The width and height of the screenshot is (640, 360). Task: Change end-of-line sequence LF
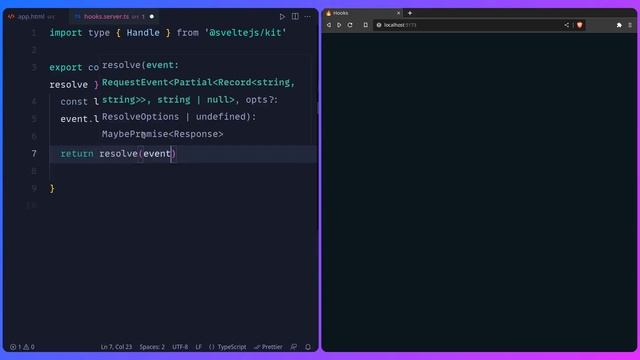198,347
